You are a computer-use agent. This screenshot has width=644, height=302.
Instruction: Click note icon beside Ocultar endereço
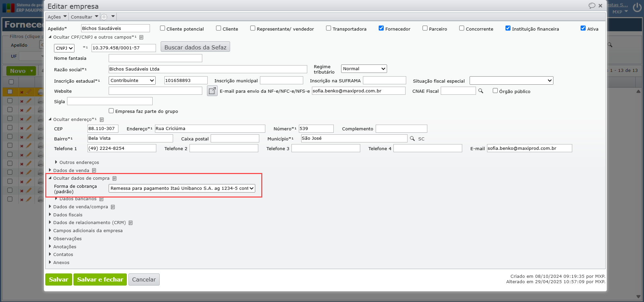click(x=102, y=120)
